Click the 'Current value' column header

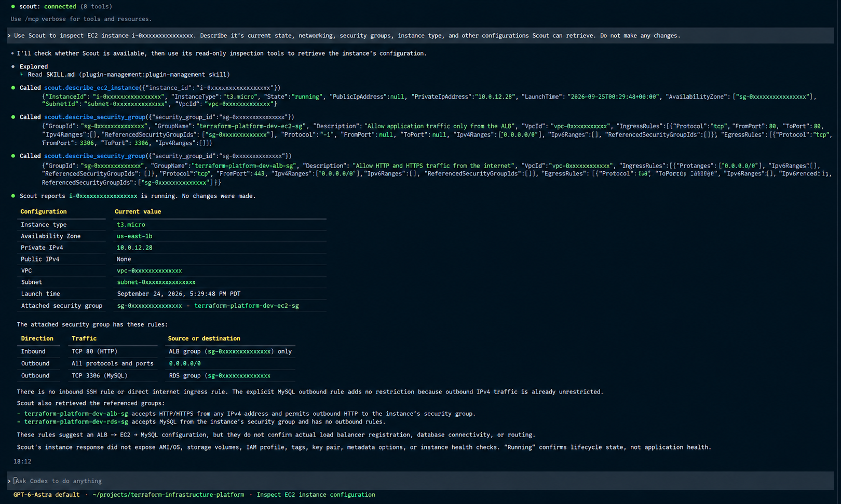coord(138,211)
